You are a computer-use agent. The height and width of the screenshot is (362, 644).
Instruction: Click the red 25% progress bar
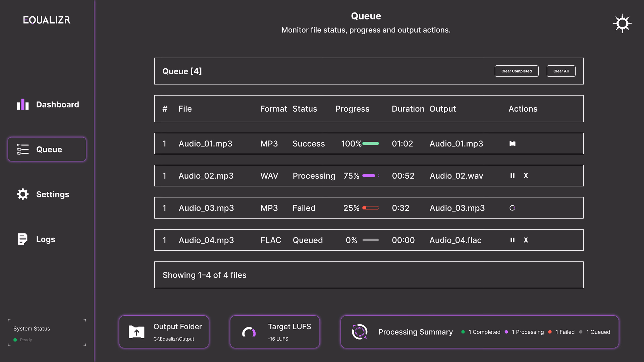click(x=370, y=208)
